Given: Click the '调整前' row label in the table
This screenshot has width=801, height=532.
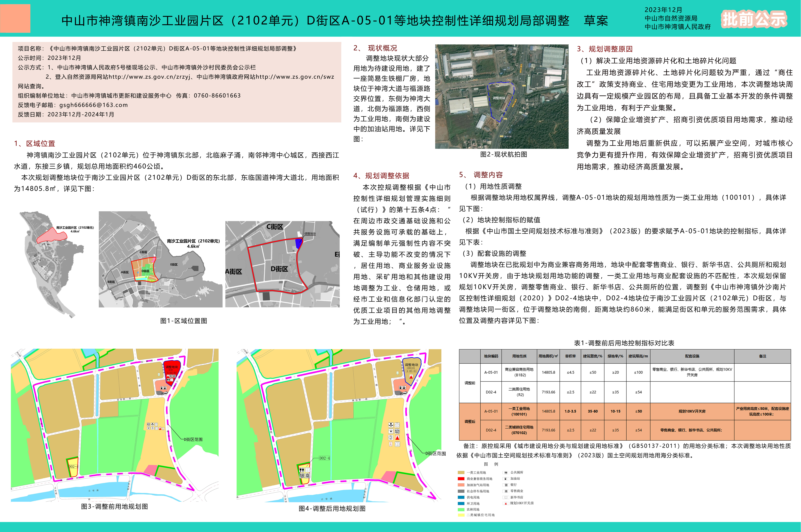Looking at the screenshot, I should 470,383.
